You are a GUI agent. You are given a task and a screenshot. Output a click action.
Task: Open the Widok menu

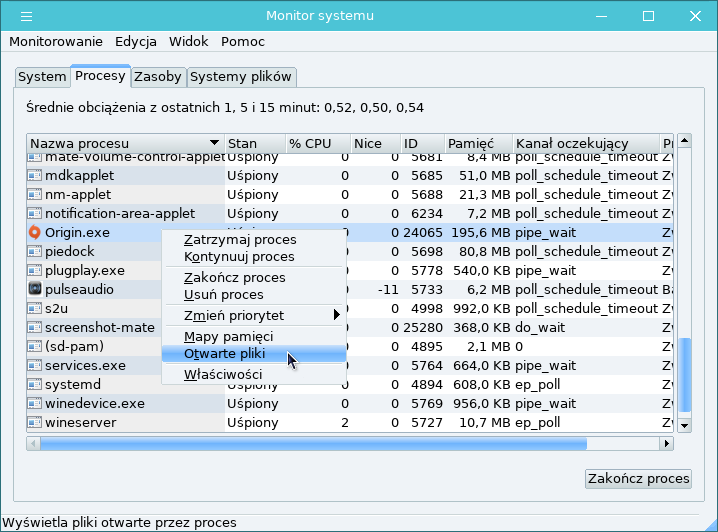(x=189, y=42)
